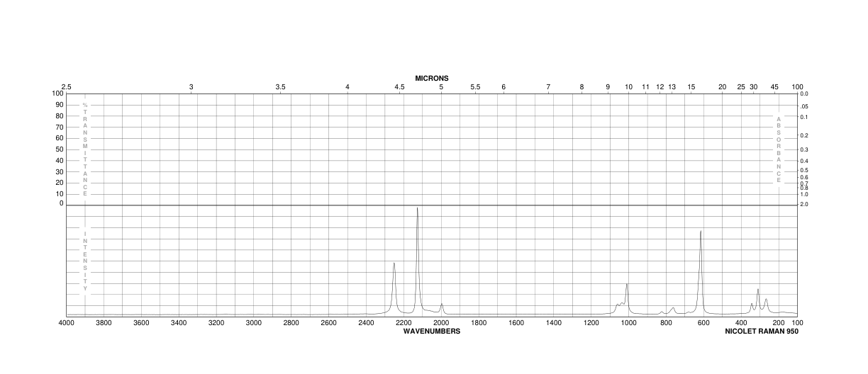This screenshot has width=868, height=374.
Task: Click the 11 microns tick label
Action: pos(646,87)
